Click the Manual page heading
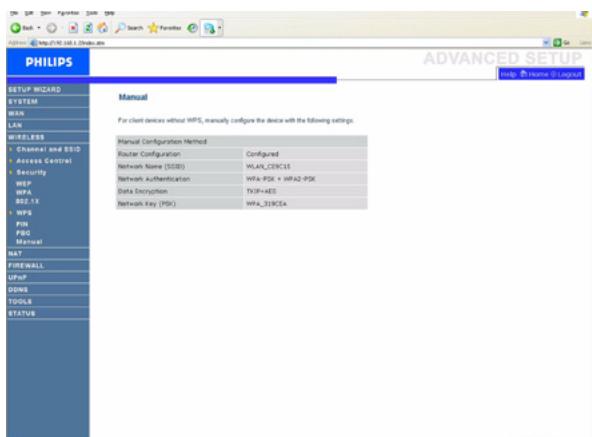Viewport: 592px width, 437px height. [133, 97]
